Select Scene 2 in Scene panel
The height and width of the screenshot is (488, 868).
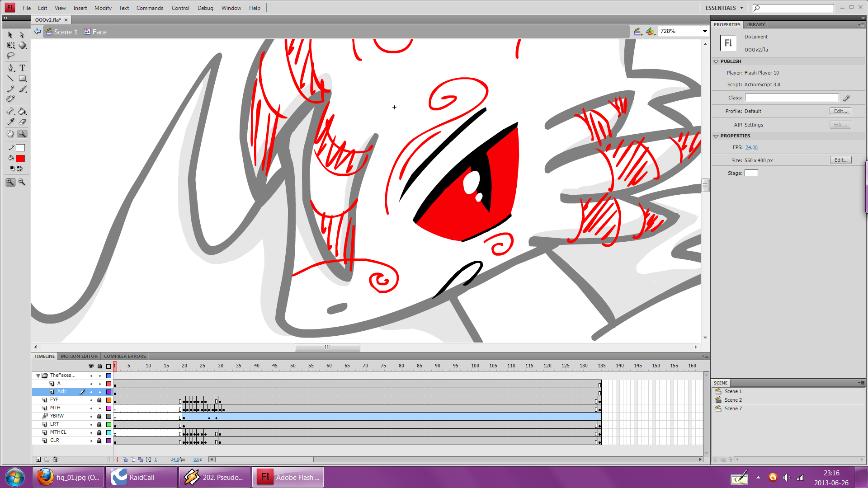pos(733,400)
